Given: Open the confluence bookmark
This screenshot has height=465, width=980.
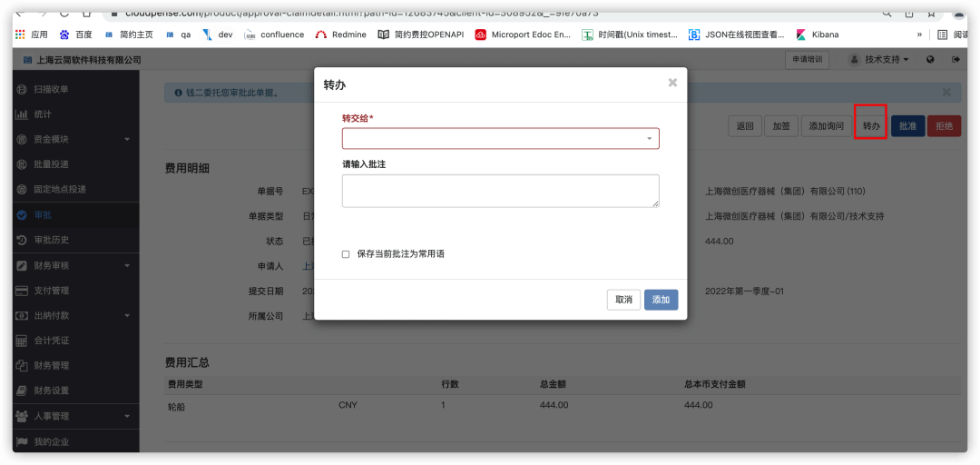Looking at the screenshot, I should click(274, 35).
